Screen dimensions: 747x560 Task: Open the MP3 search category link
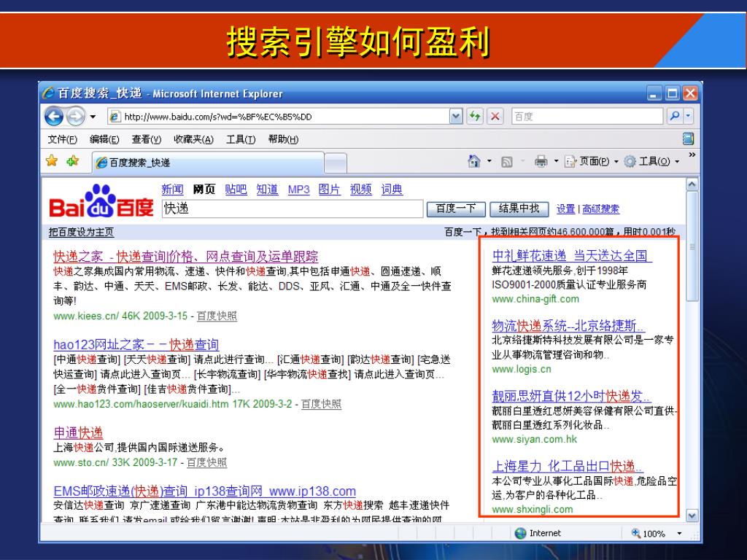(298, 190)
